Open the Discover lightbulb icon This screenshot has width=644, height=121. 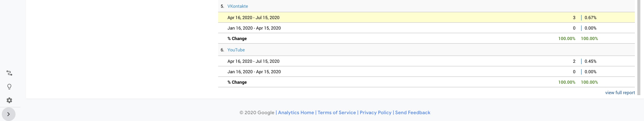pyautogui.click(x=9, y=87)
